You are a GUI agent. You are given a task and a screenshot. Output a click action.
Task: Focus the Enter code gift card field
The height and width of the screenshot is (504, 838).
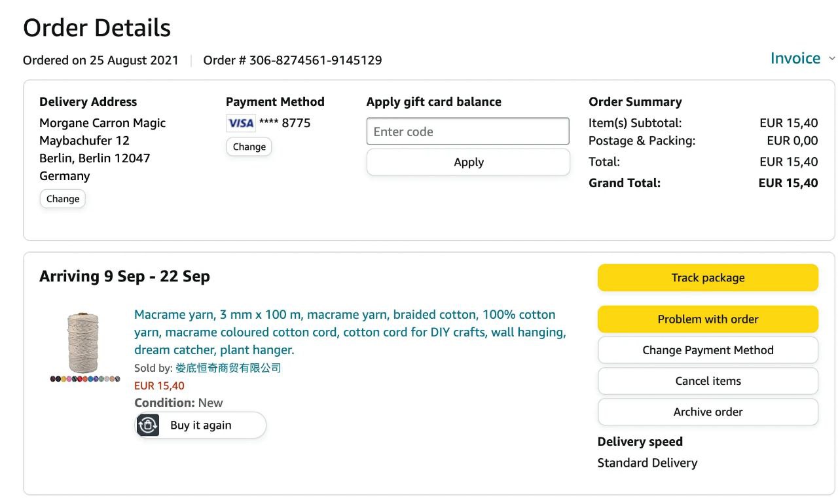[x=467, y=132]
